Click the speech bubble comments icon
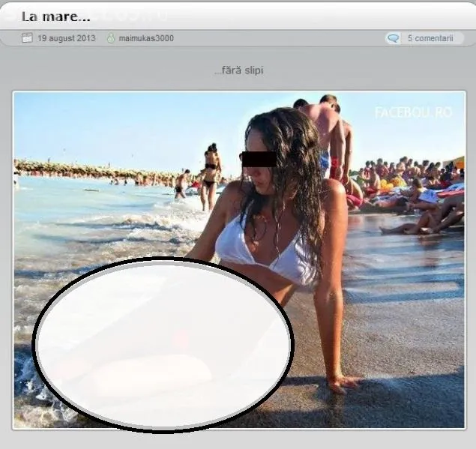 (393, 38)
